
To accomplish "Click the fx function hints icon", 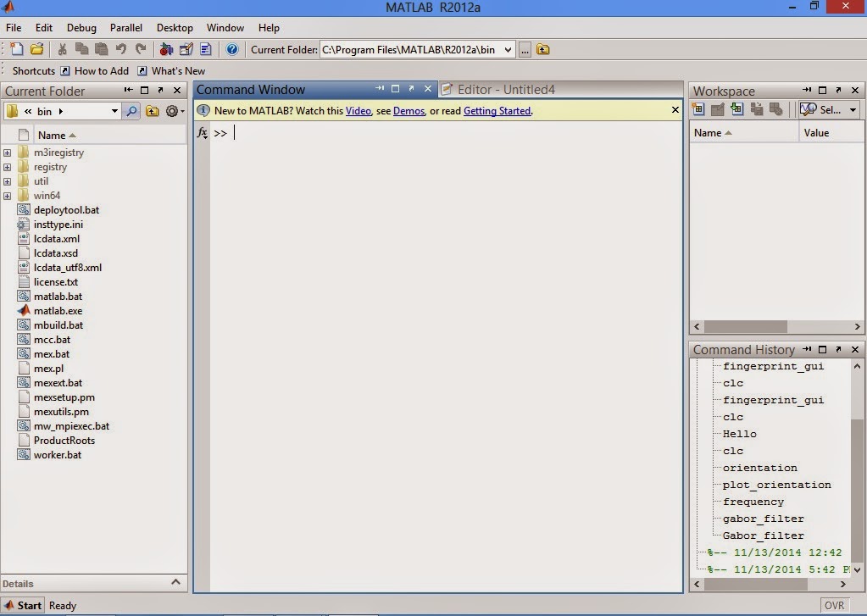I will (203, 132).
